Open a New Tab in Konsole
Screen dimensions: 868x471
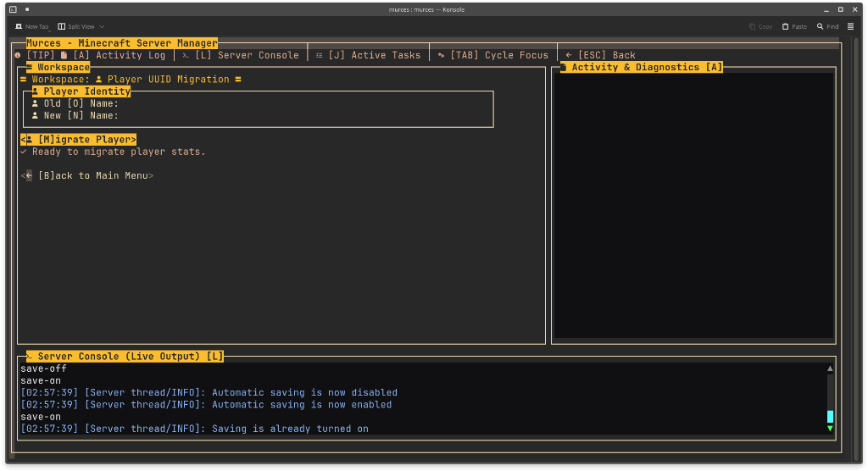pyautogui.click(x=32, y=26)
